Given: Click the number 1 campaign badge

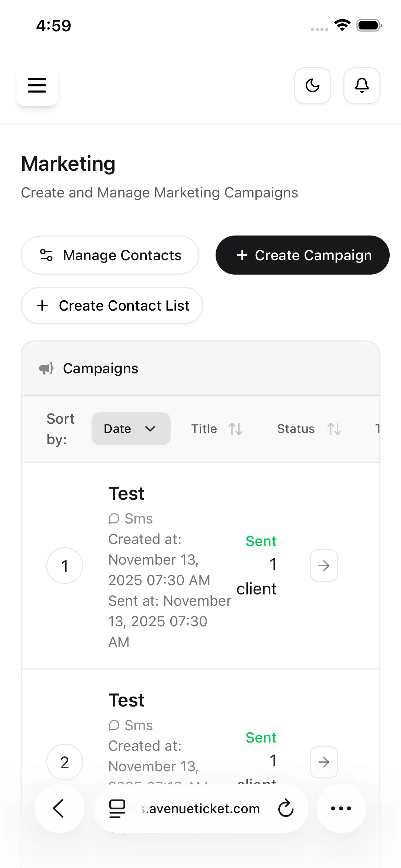Looking at the screenshot, I should point(65,566).
